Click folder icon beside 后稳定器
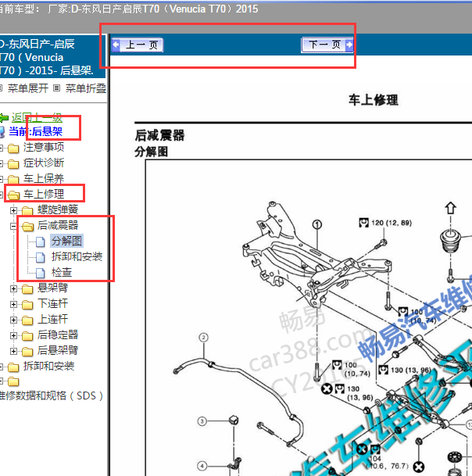 click(27, 336)
